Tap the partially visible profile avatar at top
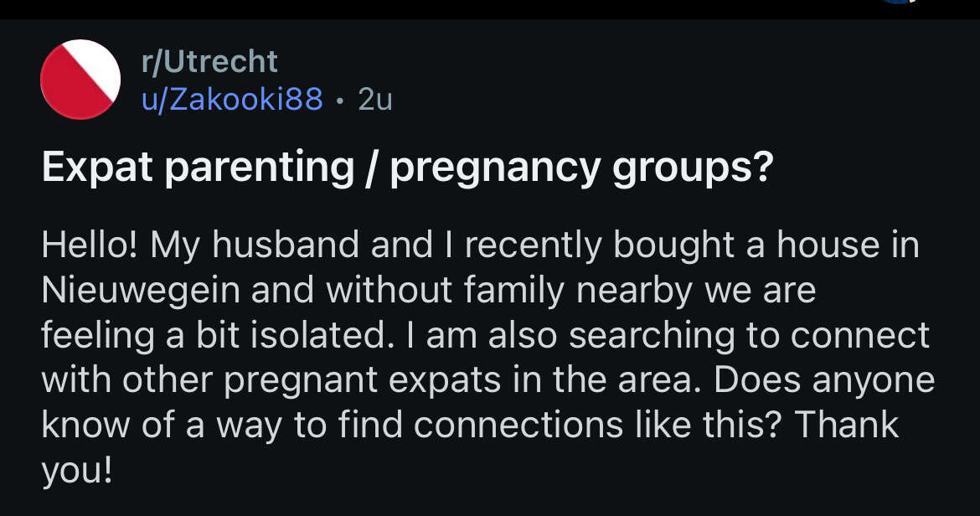The width and height of the screenshot is (980, 516). [x=895, y=3]
